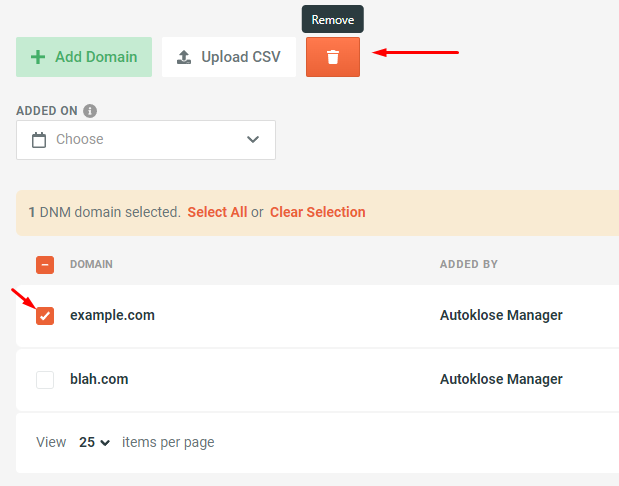Click Autoklose Manager in example.com row
Viewport: 619px width, 486px height.
[x=501, y=315]
